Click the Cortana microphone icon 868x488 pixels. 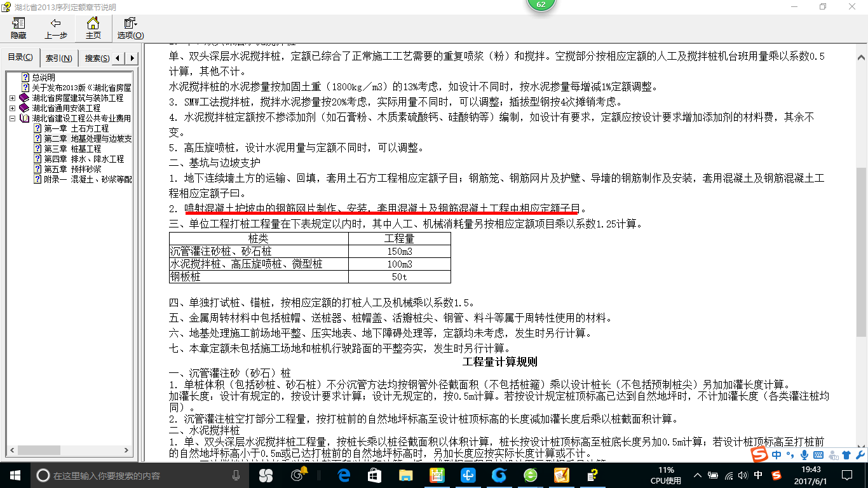pos(236,475)
